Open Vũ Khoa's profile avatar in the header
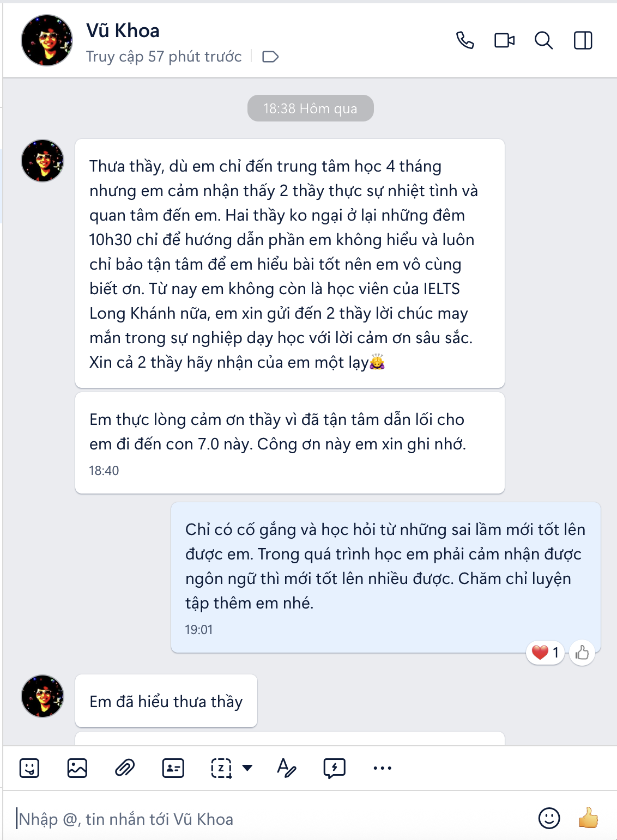617x840 pixels. coord(47,40)
